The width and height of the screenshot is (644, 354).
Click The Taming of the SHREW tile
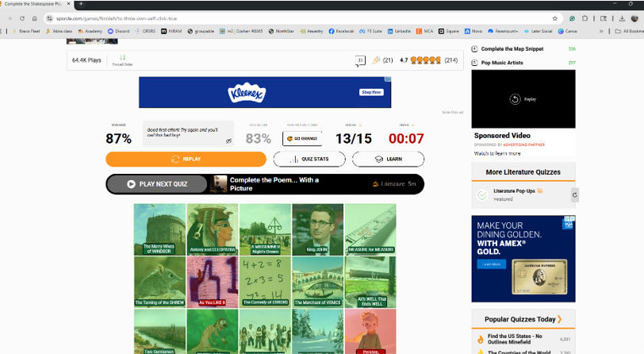159,282
